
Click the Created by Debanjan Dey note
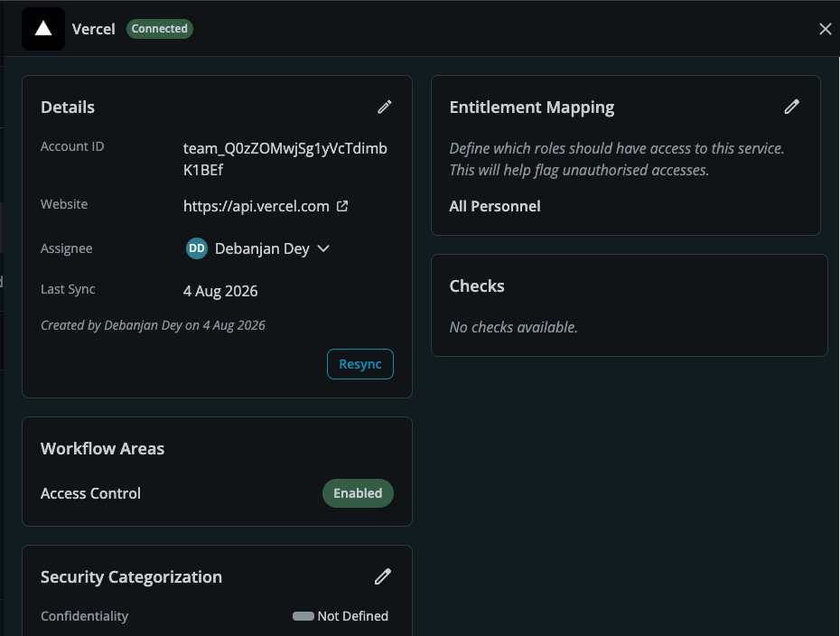[153, 325]
